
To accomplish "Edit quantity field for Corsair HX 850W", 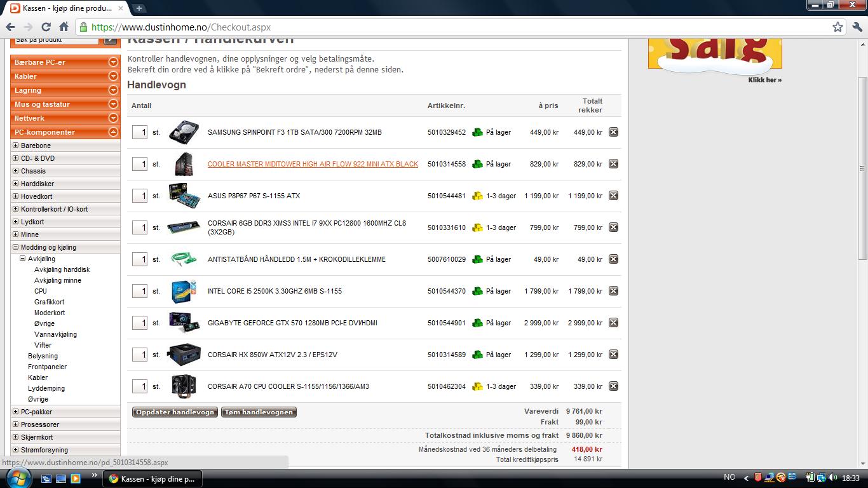I will click(x=140, y=355).
